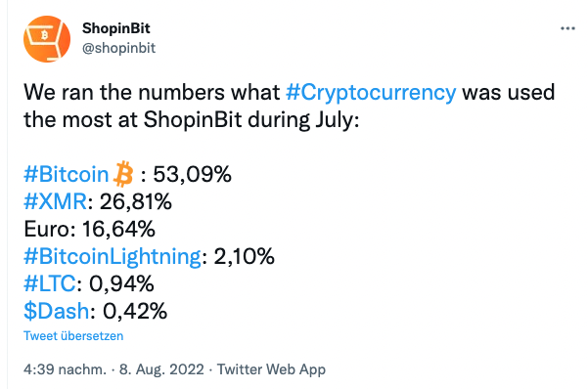Click the orange Bitcoin emoji symbol
This screenshot has width=588, height=389.
[123, 174]
